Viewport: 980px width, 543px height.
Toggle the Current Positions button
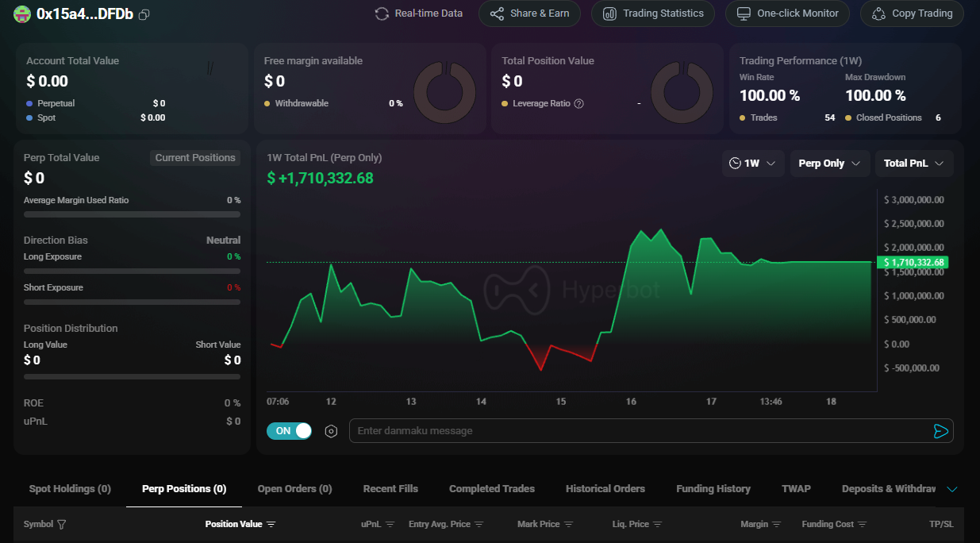pyautogui.click(x=195, y=158)
